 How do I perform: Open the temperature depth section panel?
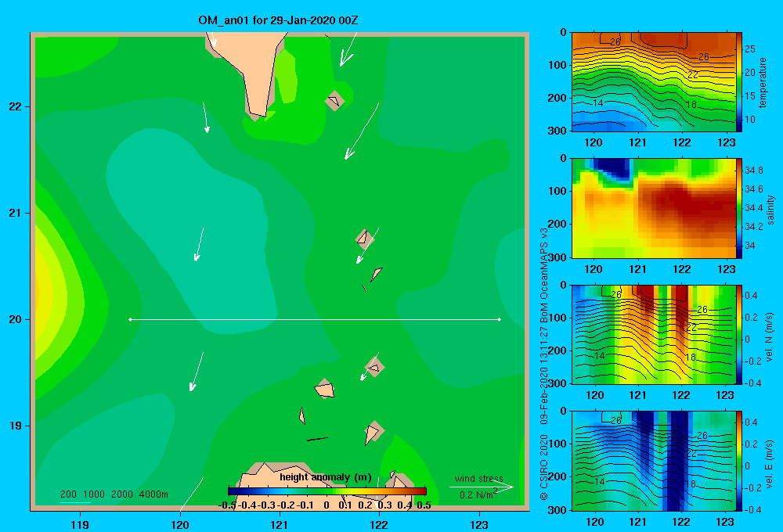(653, 82)
